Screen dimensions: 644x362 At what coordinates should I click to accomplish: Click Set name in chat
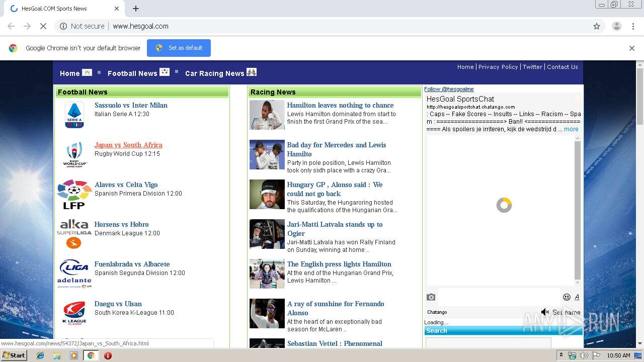coord(567,312)
